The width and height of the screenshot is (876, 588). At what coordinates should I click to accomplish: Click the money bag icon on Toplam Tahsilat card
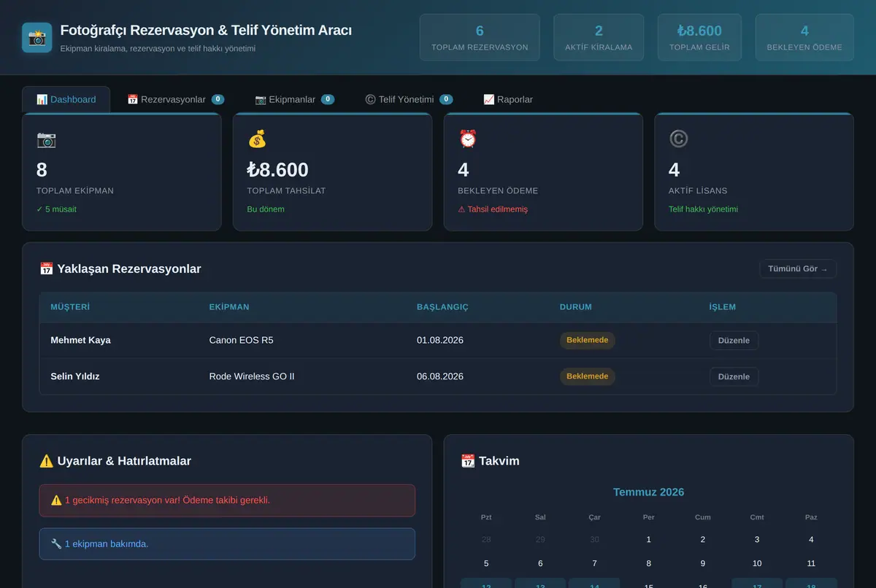(x=257, y=139)
